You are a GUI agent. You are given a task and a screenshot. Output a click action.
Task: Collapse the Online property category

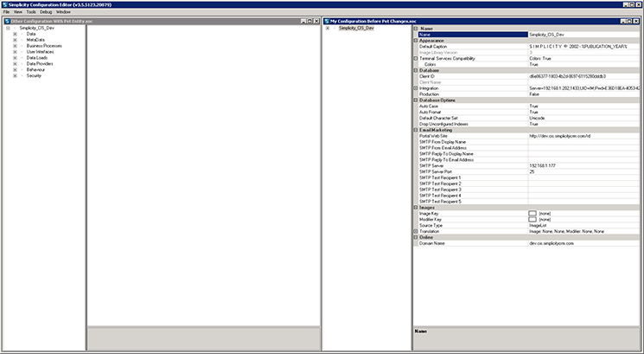(416, 237)
